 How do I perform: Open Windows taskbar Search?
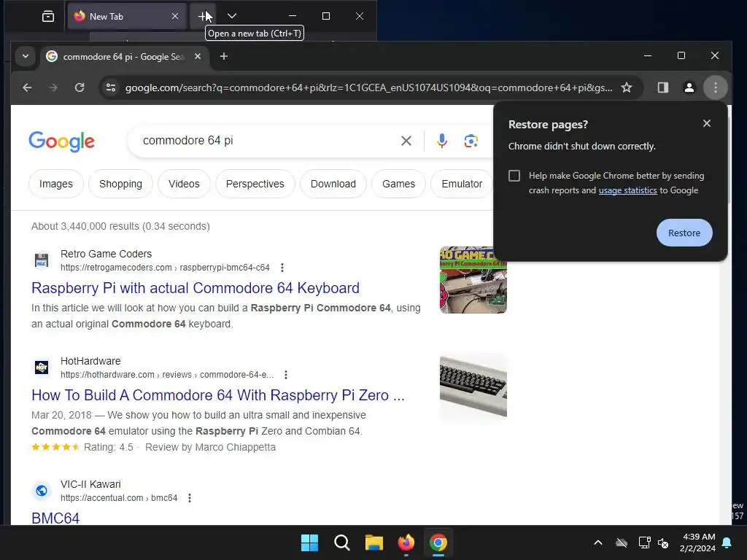click(341, 542)
